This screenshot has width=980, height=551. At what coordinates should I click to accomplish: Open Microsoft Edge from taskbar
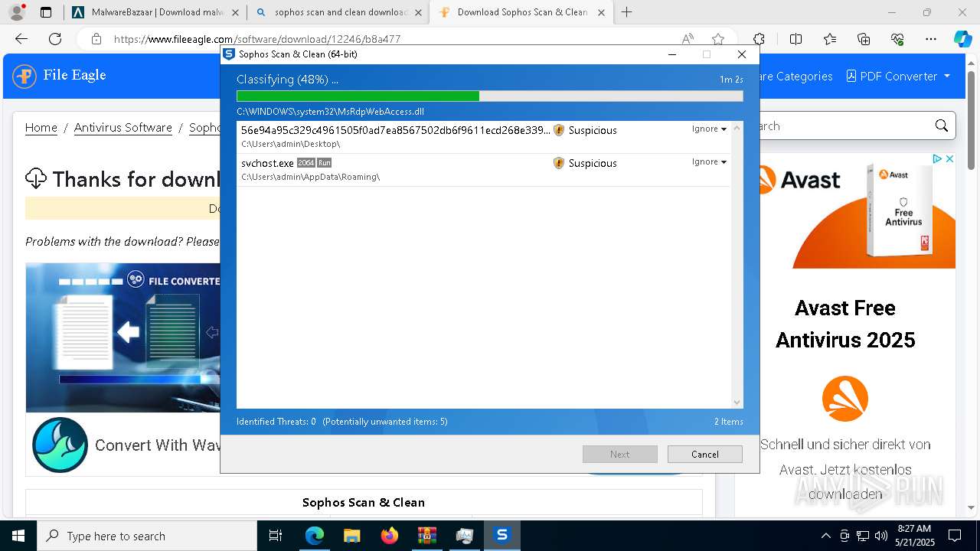[315, 536]
